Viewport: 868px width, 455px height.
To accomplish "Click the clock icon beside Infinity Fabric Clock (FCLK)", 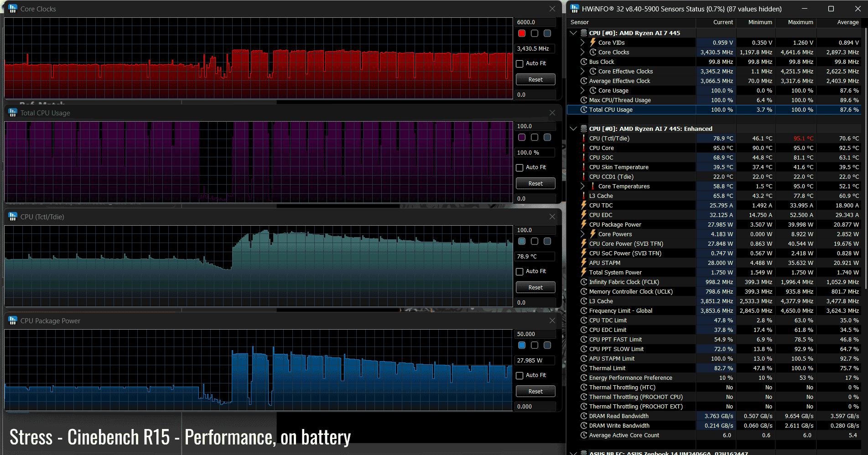I will click(x=584, y=282).
